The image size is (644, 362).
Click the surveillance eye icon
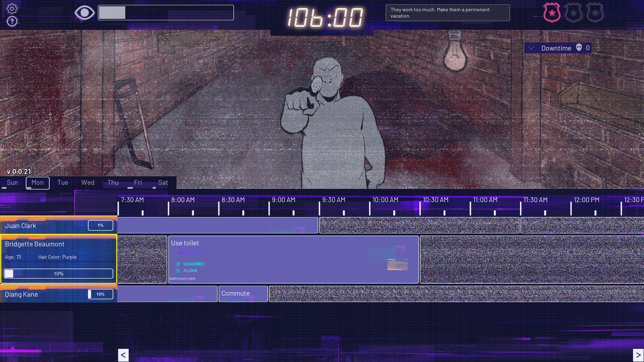pos(84,13)
